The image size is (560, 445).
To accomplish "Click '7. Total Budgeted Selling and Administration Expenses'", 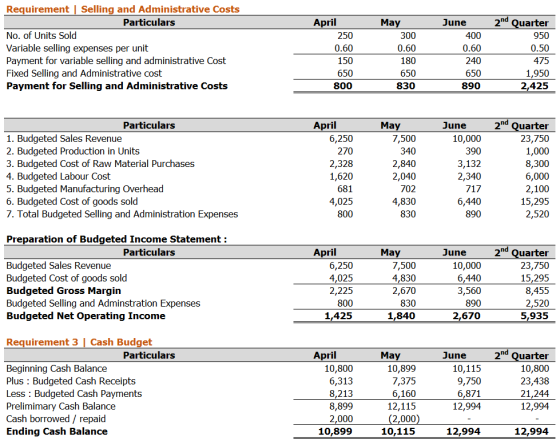I will click(122, 214).
